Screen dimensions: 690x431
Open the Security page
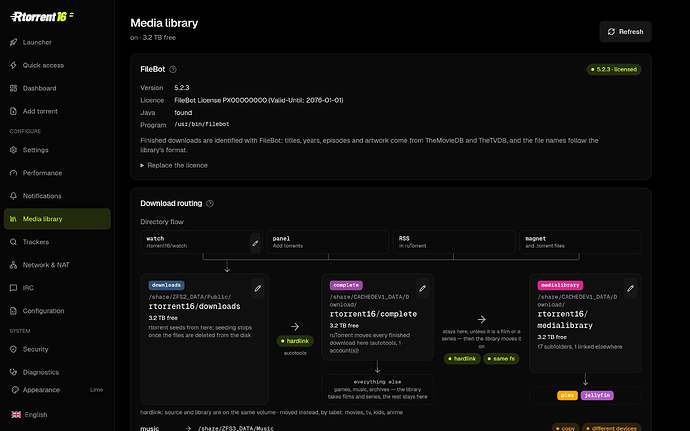pyautogui.click(x=57, y=349)
